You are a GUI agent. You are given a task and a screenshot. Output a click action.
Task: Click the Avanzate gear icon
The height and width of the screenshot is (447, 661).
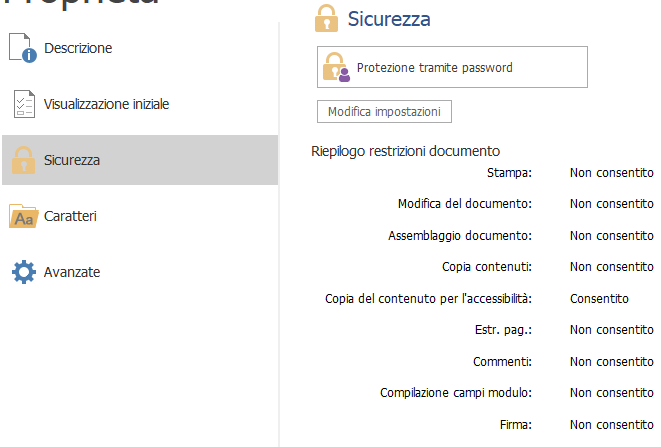pos(23,272)
